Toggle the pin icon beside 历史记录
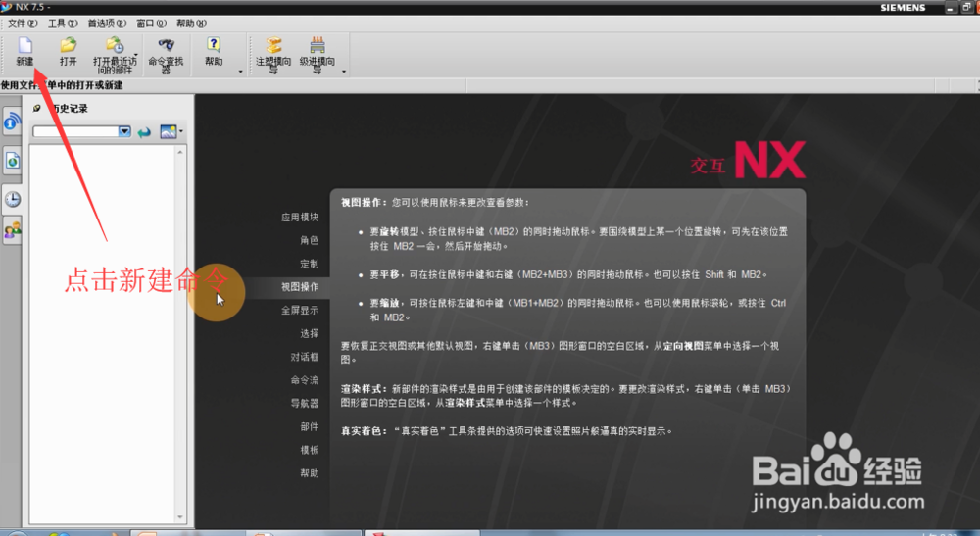 37,108
